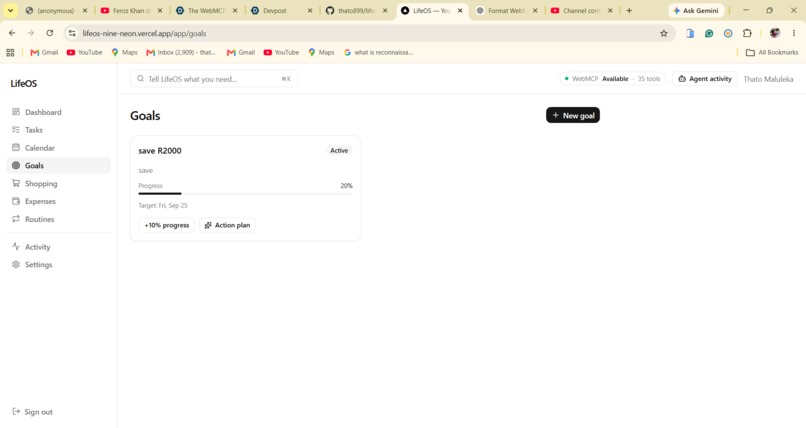Click the orange circular extension icon
Viewport: 806px width, 428px height.
[728, 33]
